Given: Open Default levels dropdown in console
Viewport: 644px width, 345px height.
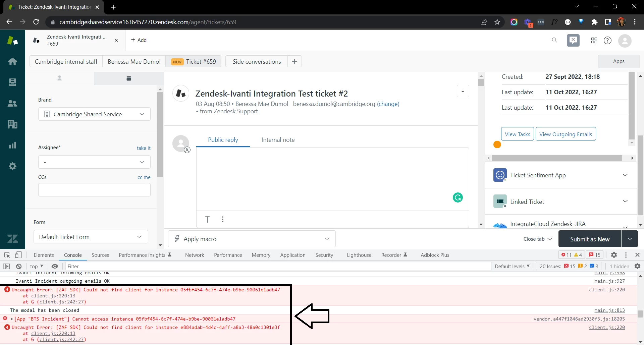Looking at the screenshot, I should pos(512,266).
